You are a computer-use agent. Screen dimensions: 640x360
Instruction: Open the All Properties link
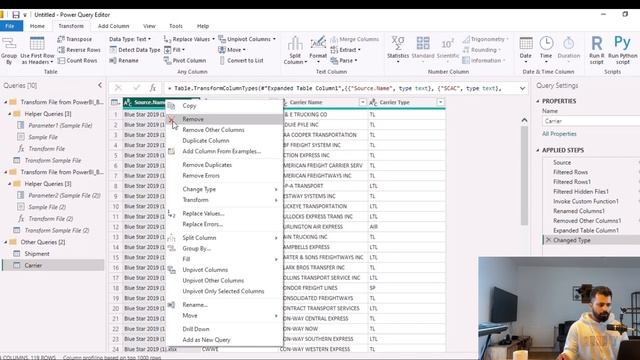pos(559,134)
